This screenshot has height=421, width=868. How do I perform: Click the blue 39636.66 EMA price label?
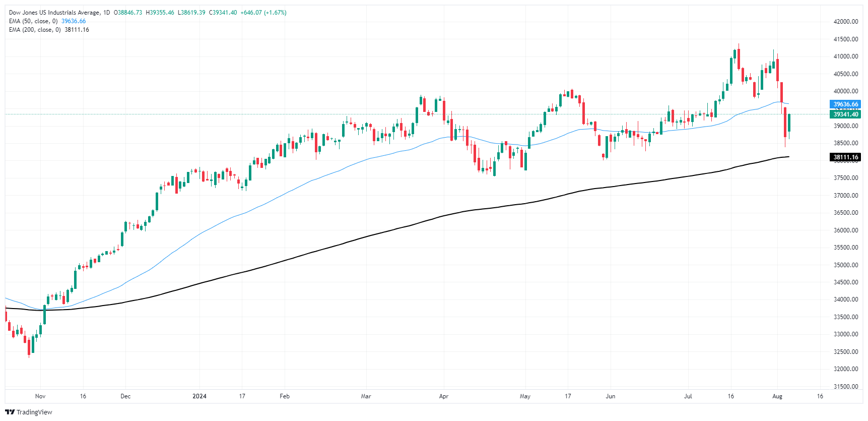tap(845, 104)
